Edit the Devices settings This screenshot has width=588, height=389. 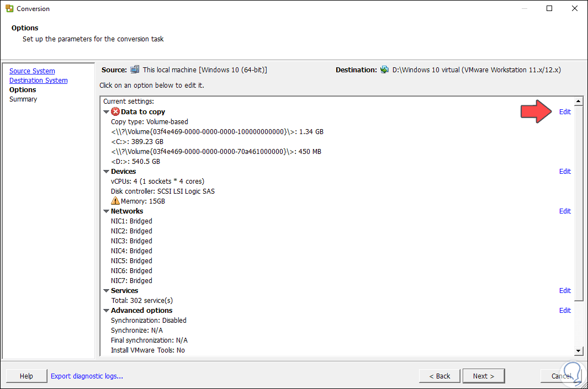coord(565,172)
